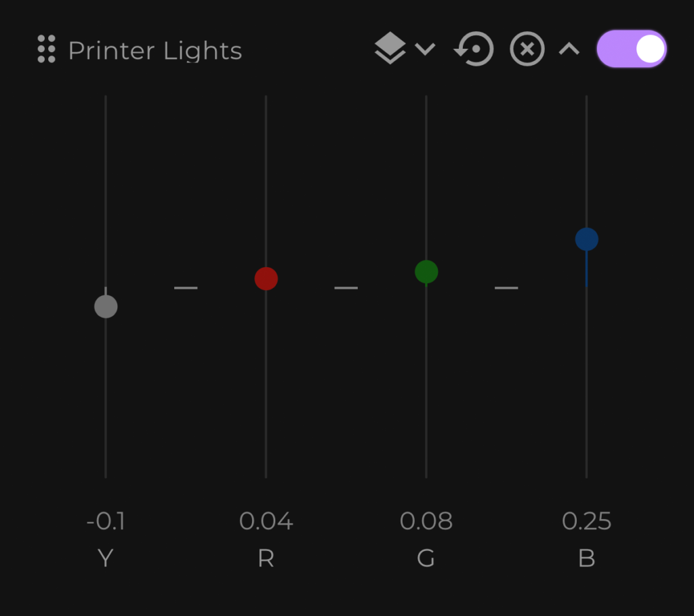The image size is (694, 616).
Task: Click the dash marker between R and G
Action: 346,287
